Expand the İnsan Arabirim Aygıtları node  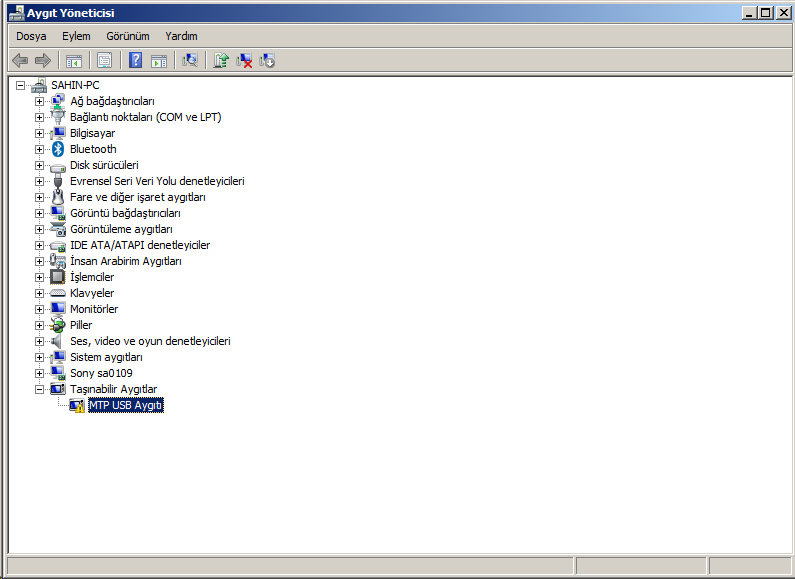[x=39, y=261]
